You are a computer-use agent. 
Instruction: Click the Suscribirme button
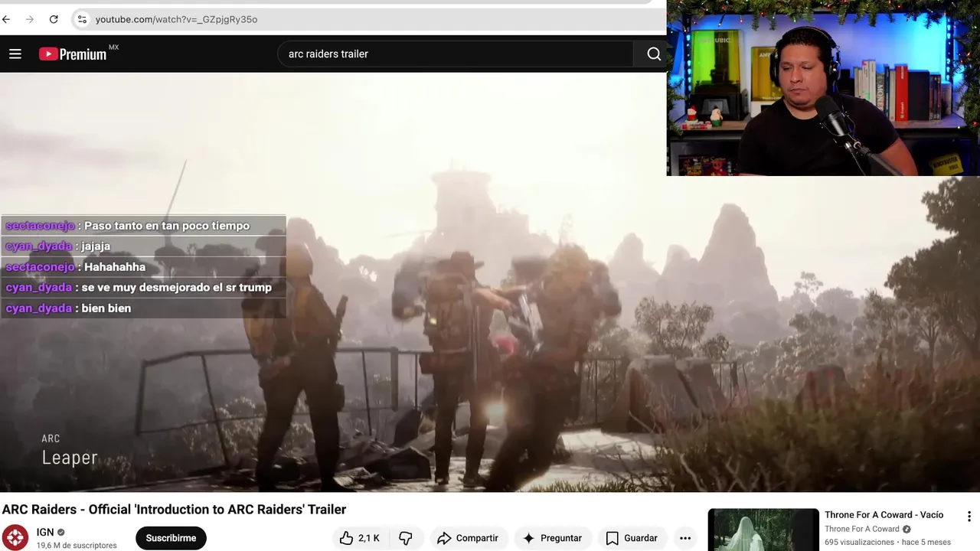(x=171, y=538)
